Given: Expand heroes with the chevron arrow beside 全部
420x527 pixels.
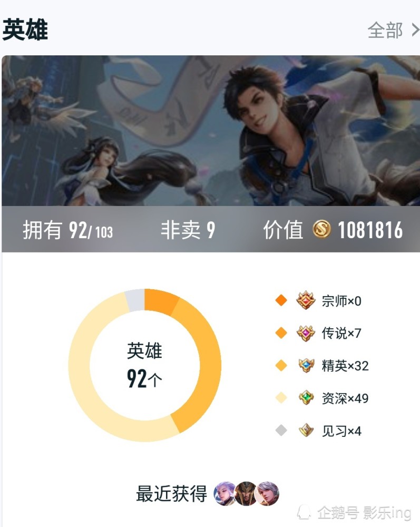Looking at the screenshot, I should [x=415, y=30].
